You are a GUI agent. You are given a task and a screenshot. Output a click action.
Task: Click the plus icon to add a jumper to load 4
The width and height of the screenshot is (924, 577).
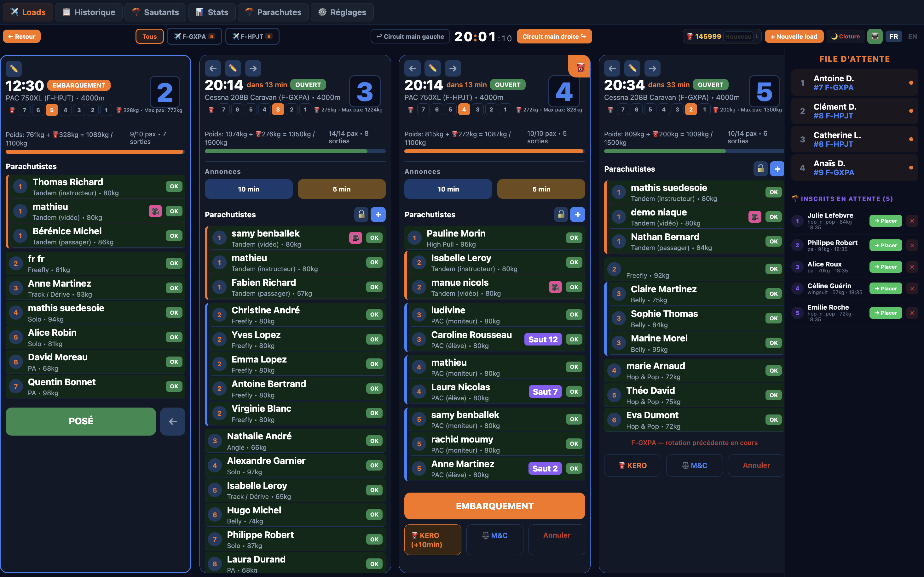(x=578, y=214)
